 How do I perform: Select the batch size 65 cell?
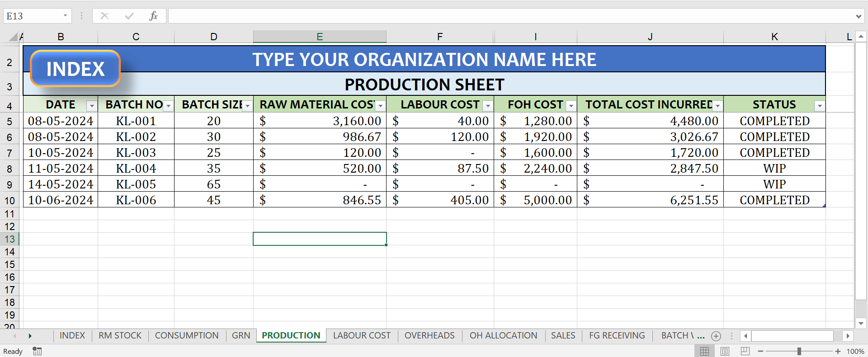click(x=214, y=184)
